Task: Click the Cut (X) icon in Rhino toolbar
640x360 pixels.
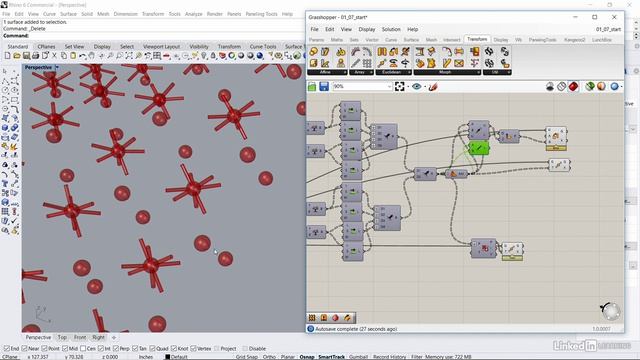Action: point(55,56)
